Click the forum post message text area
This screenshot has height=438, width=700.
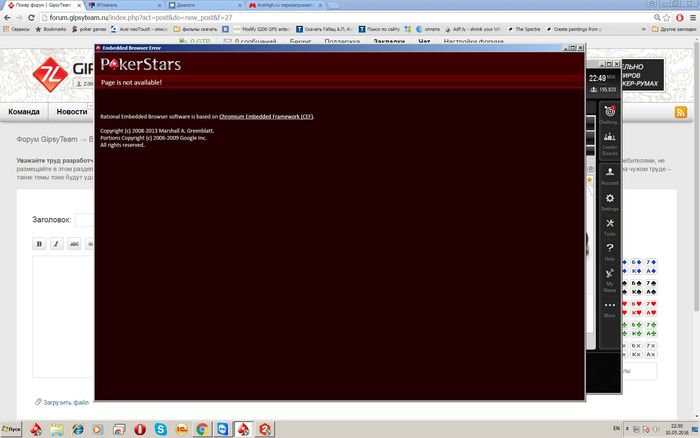pyautogui.click(x=63, y=317)
